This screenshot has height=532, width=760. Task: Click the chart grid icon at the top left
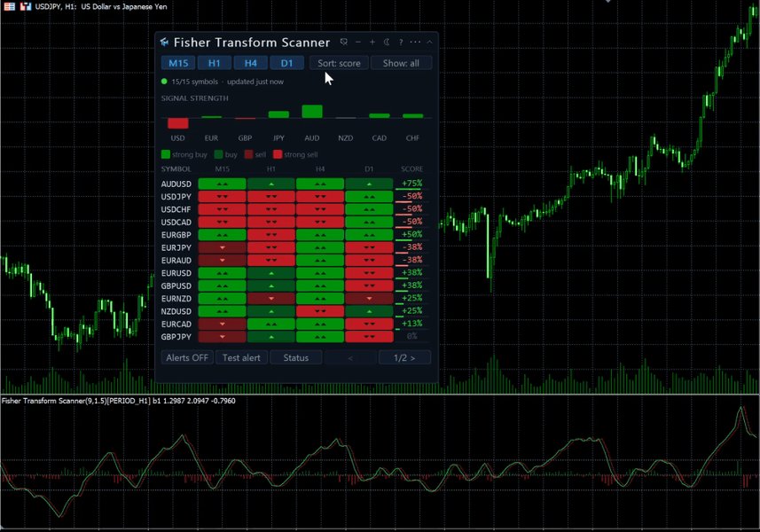pos(9,6)
